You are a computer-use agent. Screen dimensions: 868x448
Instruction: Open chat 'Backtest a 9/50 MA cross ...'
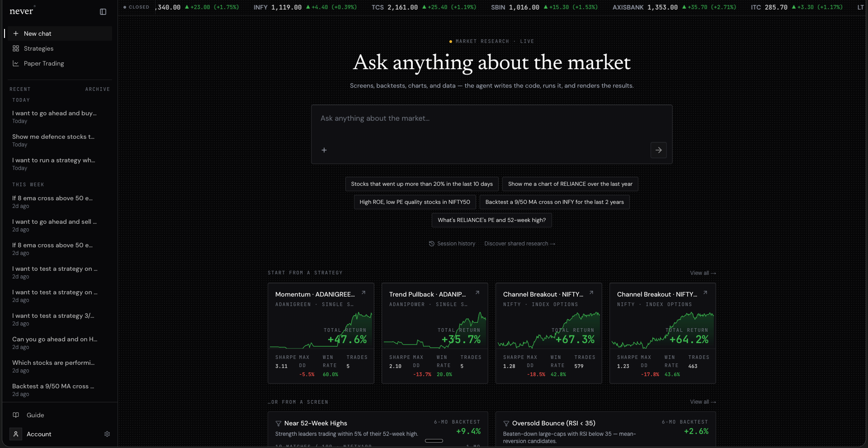(59, 390)
